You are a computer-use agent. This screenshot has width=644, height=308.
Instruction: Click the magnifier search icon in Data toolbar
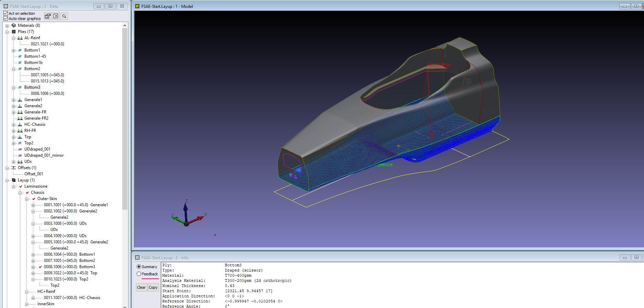[64, 16]
